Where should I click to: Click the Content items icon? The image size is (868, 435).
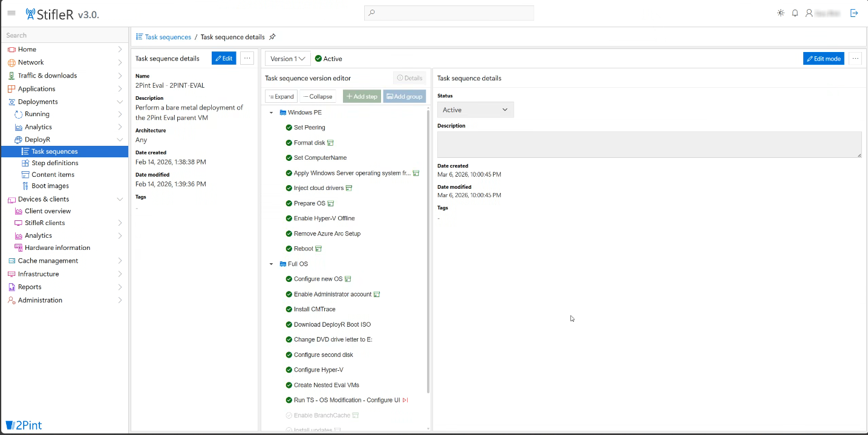point(25,175)
